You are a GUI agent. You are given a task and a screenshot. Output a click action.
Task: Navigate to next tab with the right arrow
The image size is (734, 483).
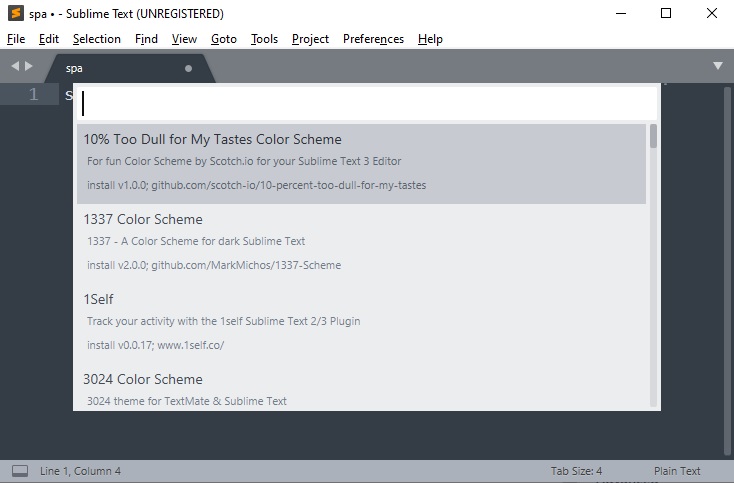pyautogui.click(x=29, y=66)
